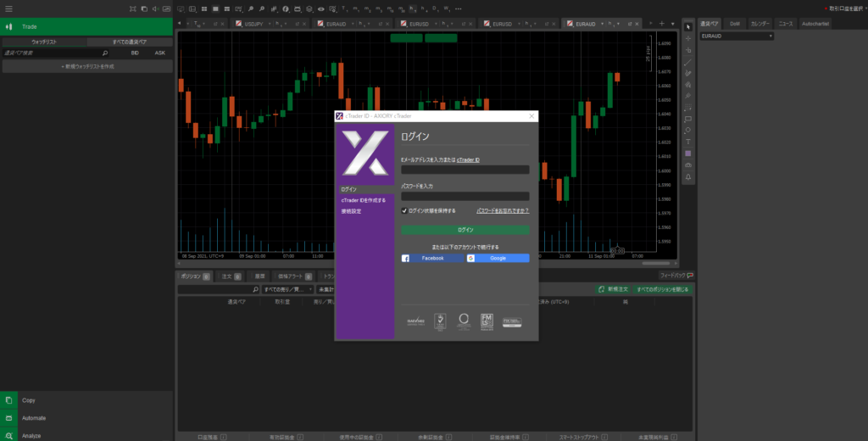Screen dimensions: 868x441
Task: Open the purple drawing color swatch
Action: (x=688, y=154)
